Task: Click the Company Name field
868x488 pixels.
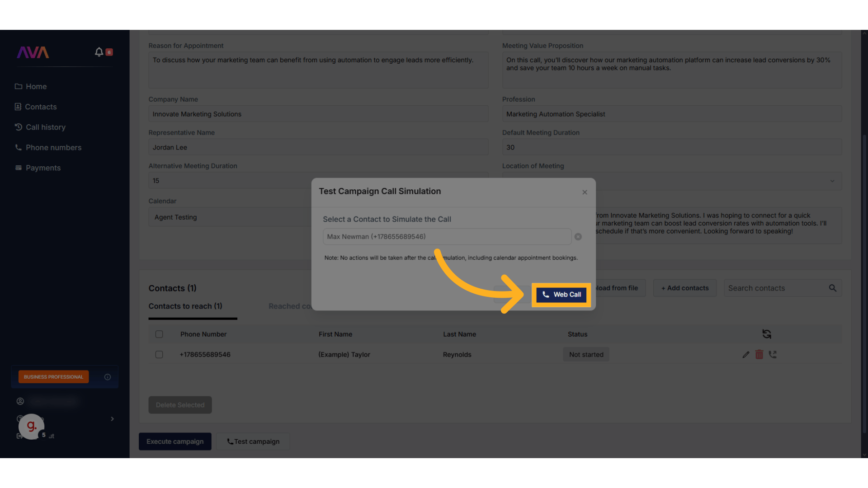Action: point(318,114)
